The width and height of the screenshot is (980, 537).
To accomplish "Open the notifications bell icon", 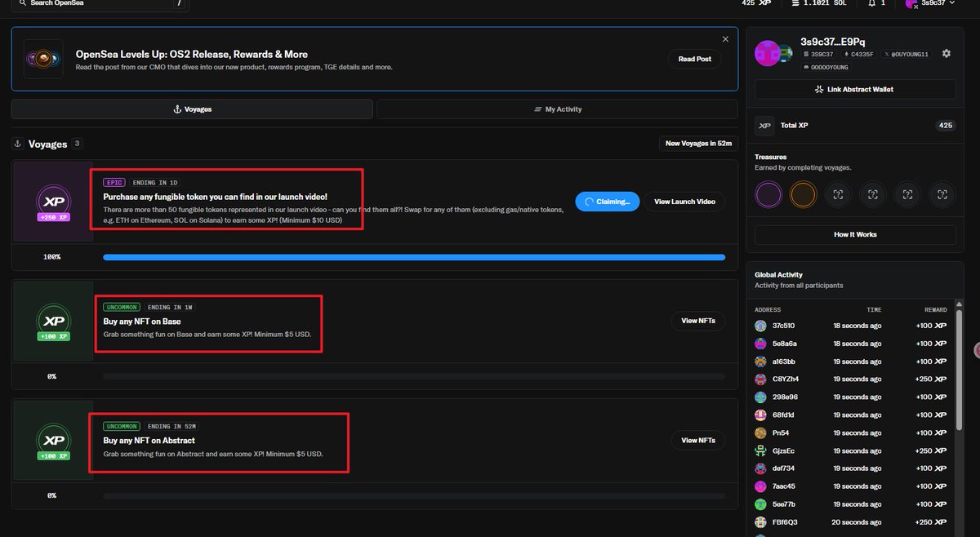I will pos(871,3).
